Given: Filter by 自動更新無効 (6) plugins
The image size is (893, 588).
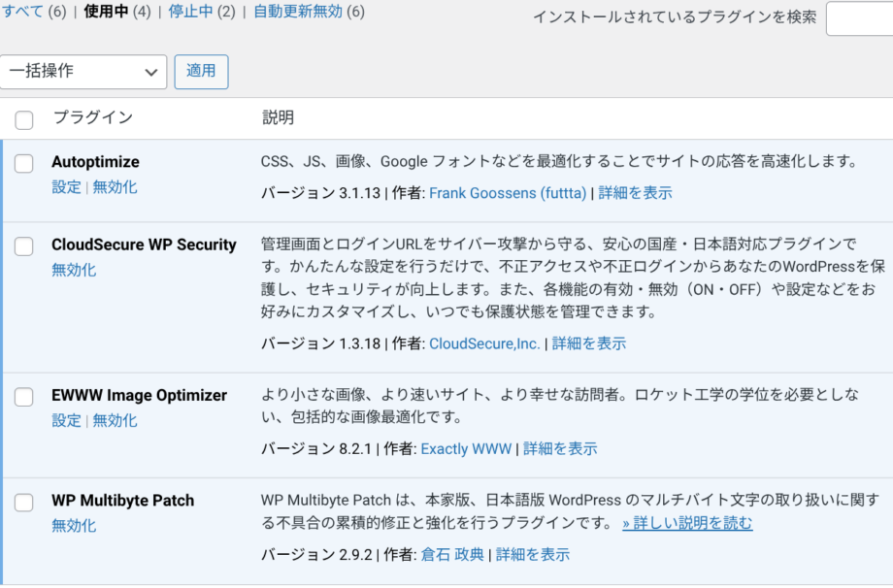Looking at the screenshot, I should 309,12.
